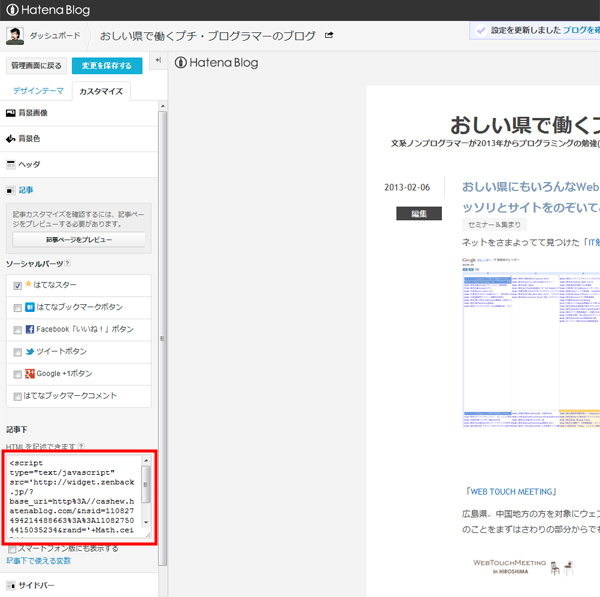Click the Hatena Blog logo in top bar
This screenshot has width=600, height=597.
point(48,10)
